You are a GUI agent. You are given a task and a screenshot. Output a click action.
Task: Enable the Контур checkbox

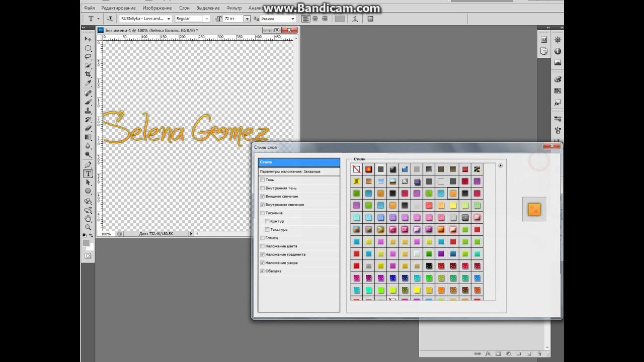[267, 221]
